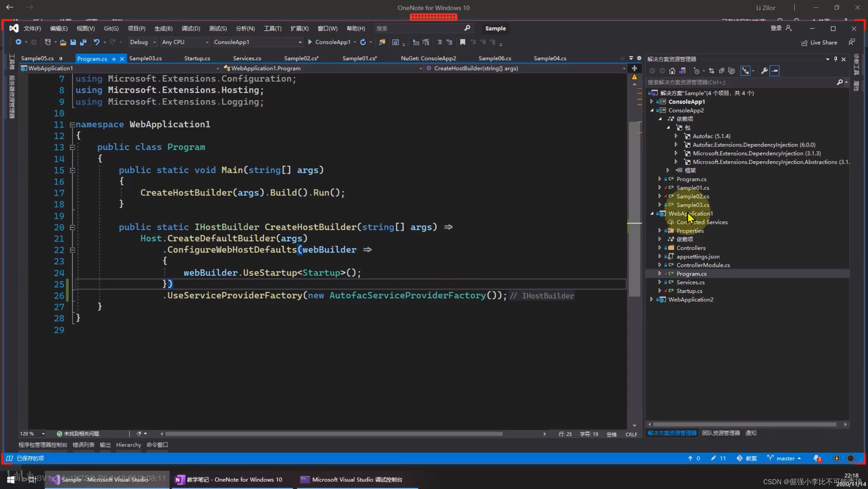Image resolution: width=868 pixels, height=489 pixels.
Task: Click Live Share button
Action: [819, 43]
